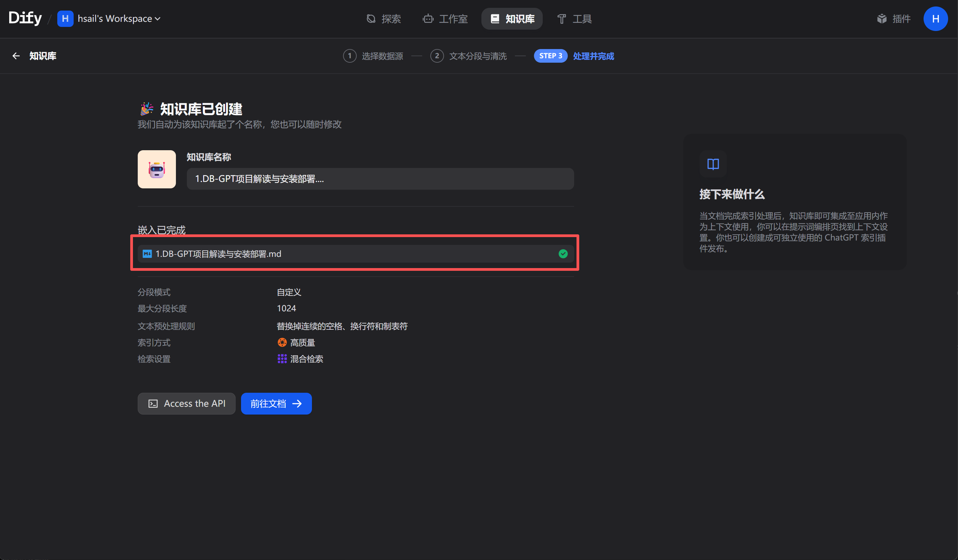Screen dimensions: 958x560
Task: Click the STEP 3 badge
Action: (x=551, y=56)
